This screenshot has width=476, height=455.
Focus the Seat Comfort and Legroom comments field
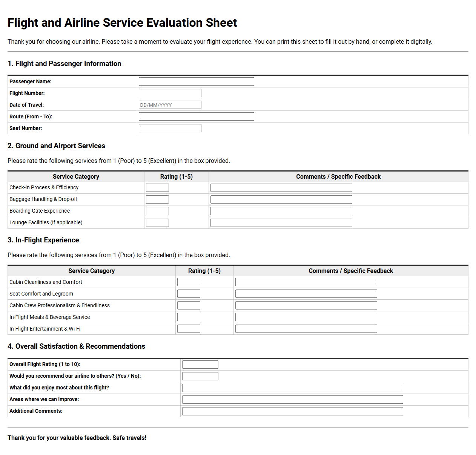coord(306,294)
